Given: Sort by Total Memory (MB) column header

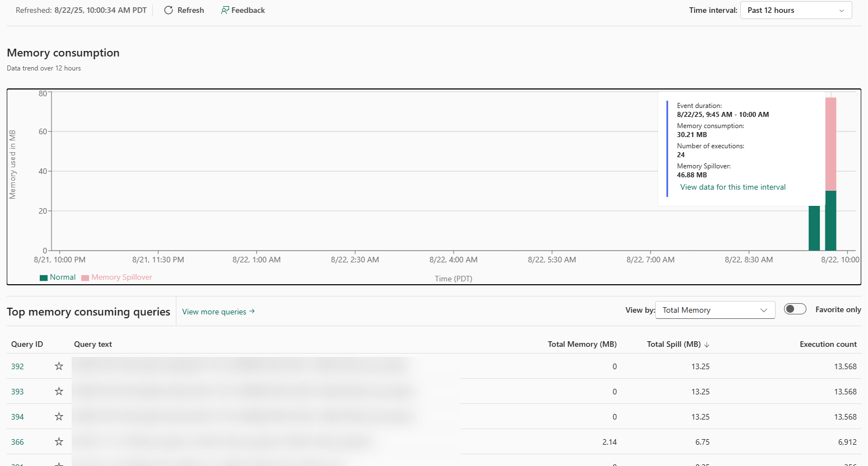Looking at the screenshot, I should click(582, 344).
